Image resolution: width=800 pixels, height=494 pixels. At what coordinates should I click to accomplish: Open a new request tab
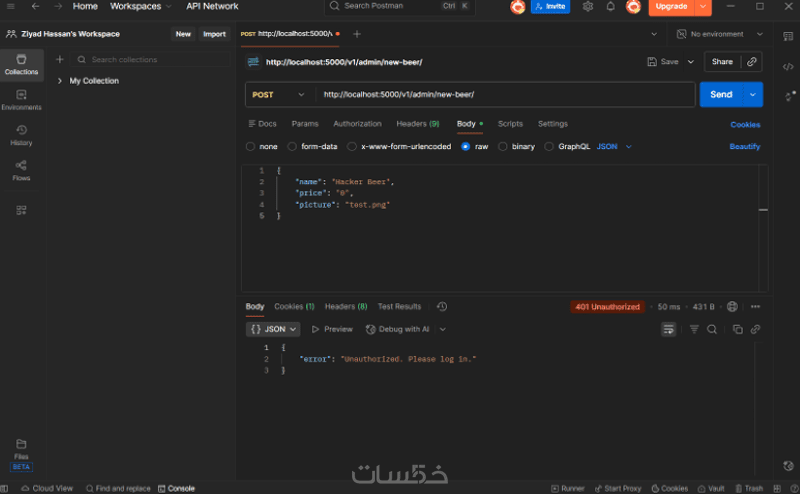[357, 34]
